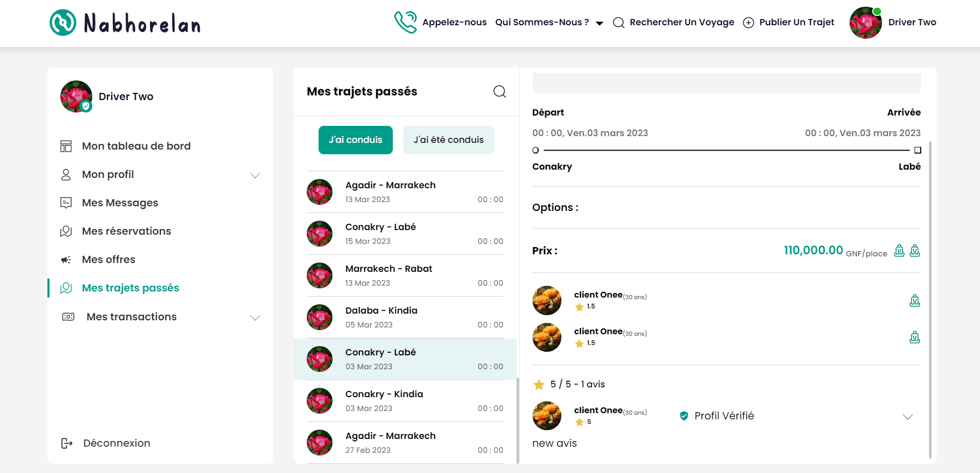Click Mes Messages chat icon
The width and height of the screenshot is (980, 473).
click(x=66, y=203)
